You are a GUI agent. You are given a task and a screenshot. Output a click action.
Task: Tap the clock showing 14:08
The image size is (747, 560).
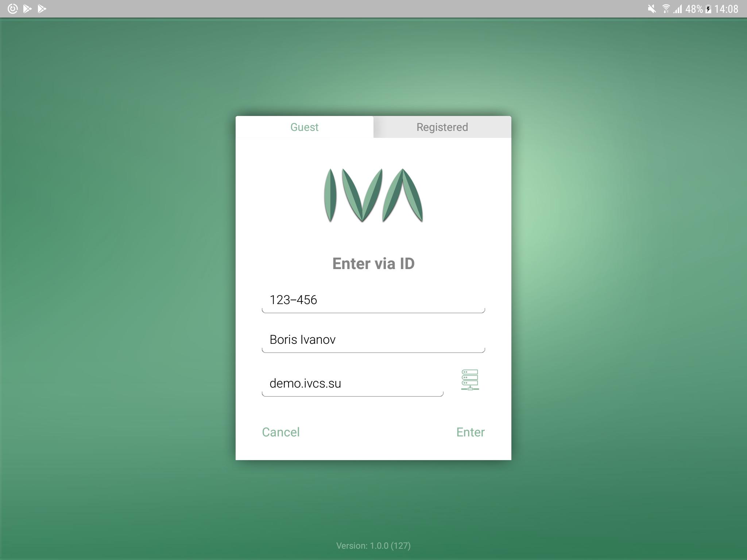[726, 9]
